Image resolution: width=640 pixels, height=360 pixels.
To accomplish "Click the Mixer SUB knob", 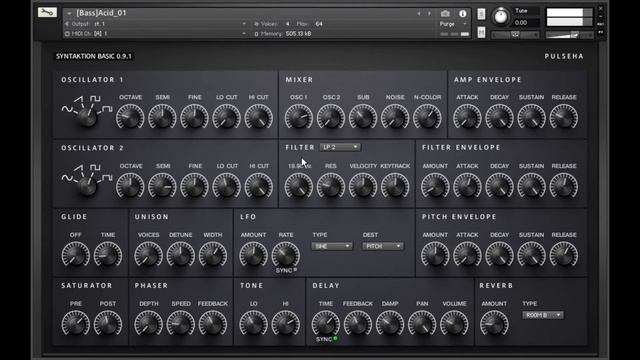I will 363,117.
